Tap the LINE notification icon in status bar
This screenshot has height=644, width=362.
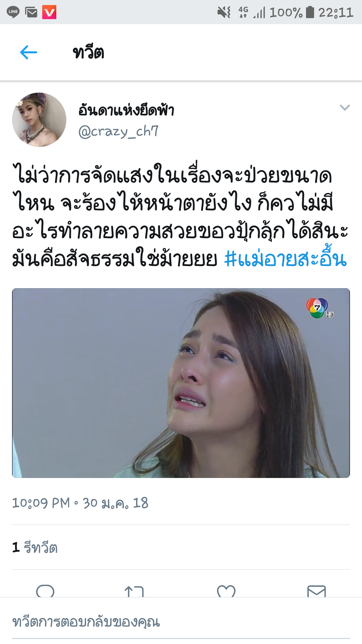click(13, 12)
